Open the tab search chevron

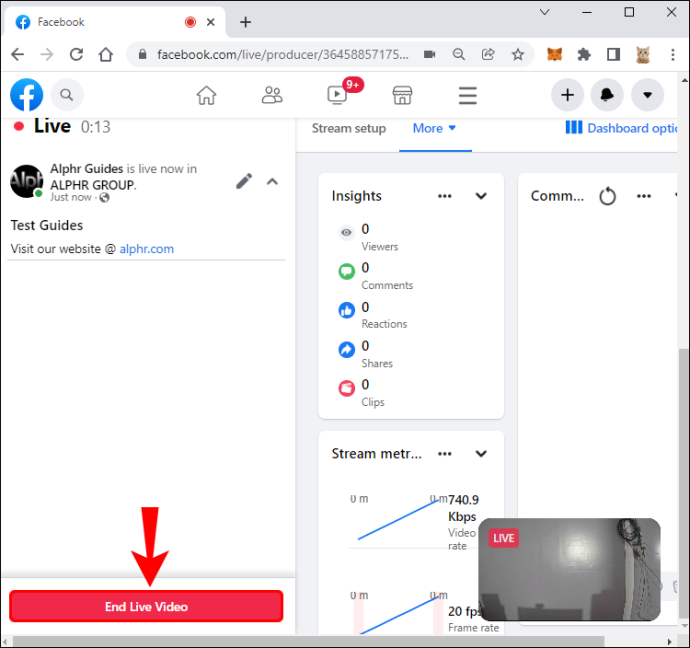tap(544, 12)
